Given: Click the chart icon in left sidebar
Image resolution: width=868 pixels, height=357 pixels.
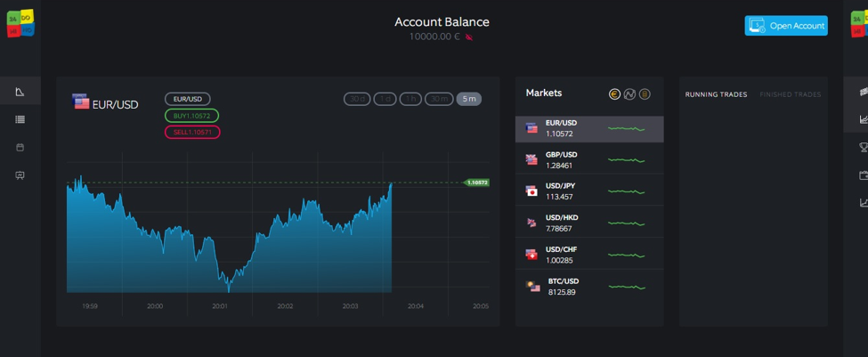Looking at the screenshot, I should tap(20, 92).
